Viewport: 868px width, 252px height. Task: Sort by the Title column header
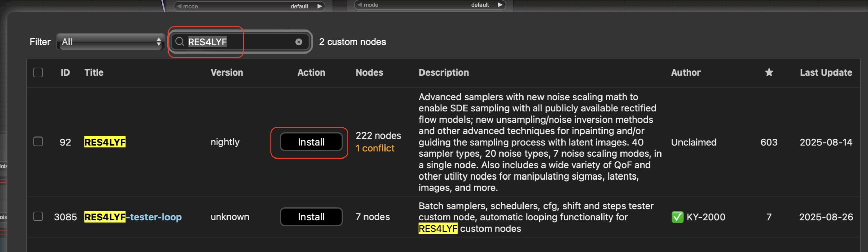pyautogui.click(x=94, y=72)
